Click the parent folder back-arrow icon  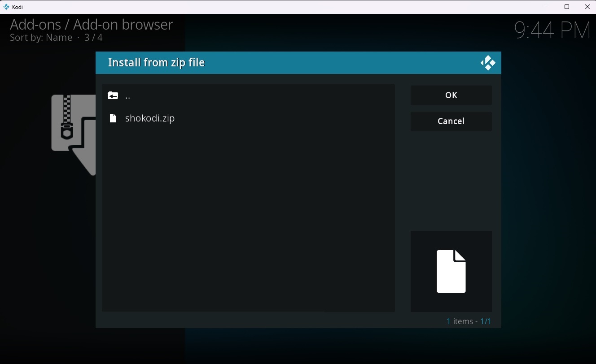(x=113, y=95)
